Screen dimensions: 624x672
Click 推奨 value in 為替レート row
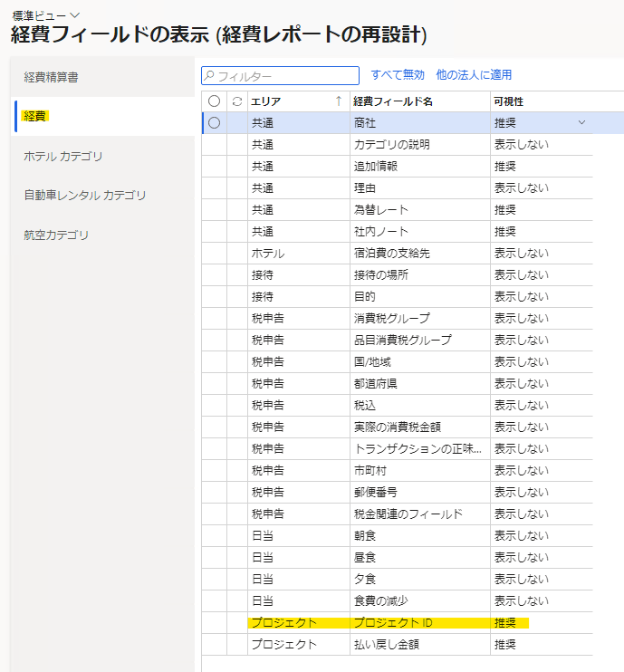[x=542, y=210]
